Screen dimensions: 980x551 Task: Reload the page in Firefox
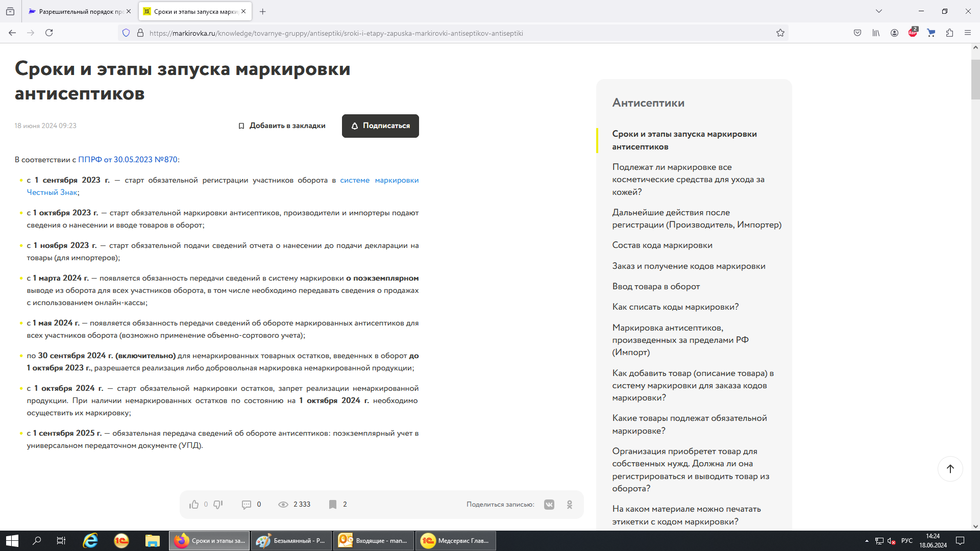click(x=49, y=33)
